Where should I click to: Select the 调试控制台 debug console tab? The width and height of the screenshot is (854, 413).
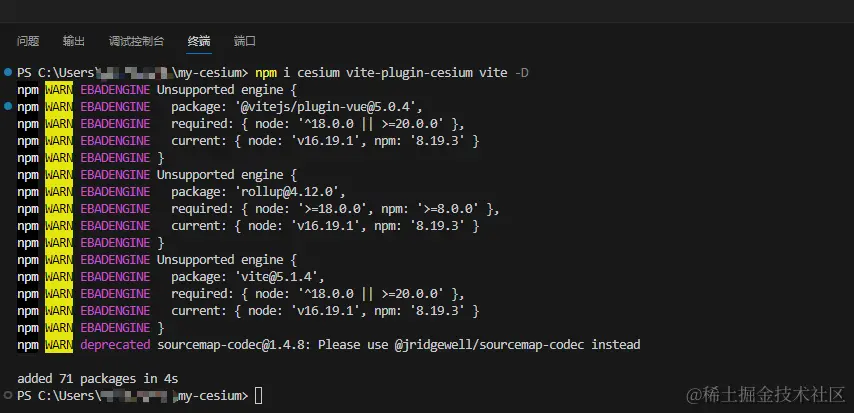(x=136, y=41)
